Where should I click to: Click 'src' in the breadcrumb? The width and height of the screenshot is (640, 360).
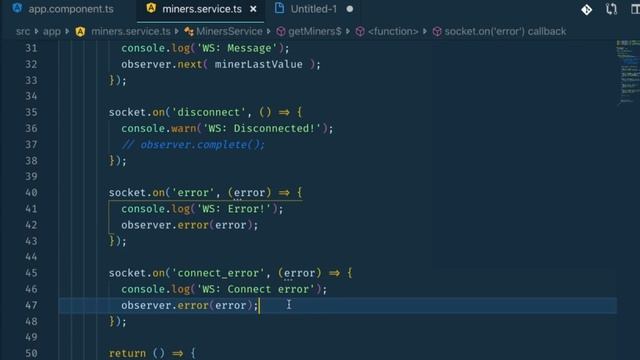23,31
